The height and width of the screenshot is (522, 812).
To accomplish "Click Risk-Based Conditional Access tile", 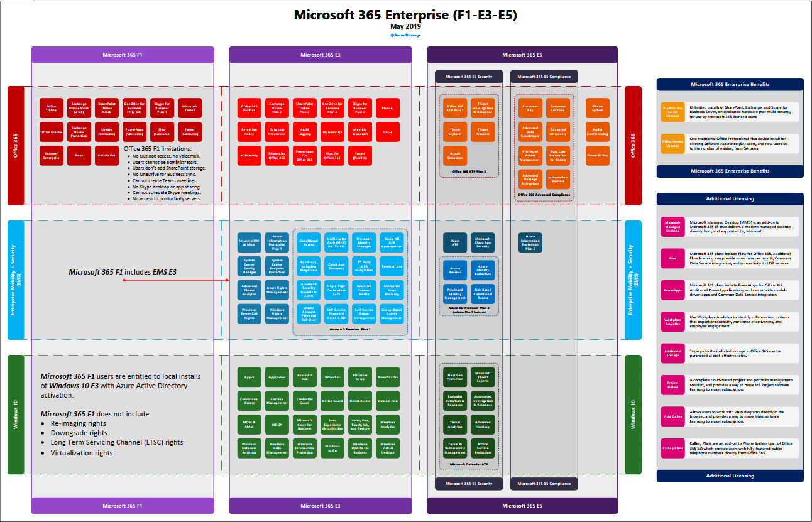I will coord(483,293).
